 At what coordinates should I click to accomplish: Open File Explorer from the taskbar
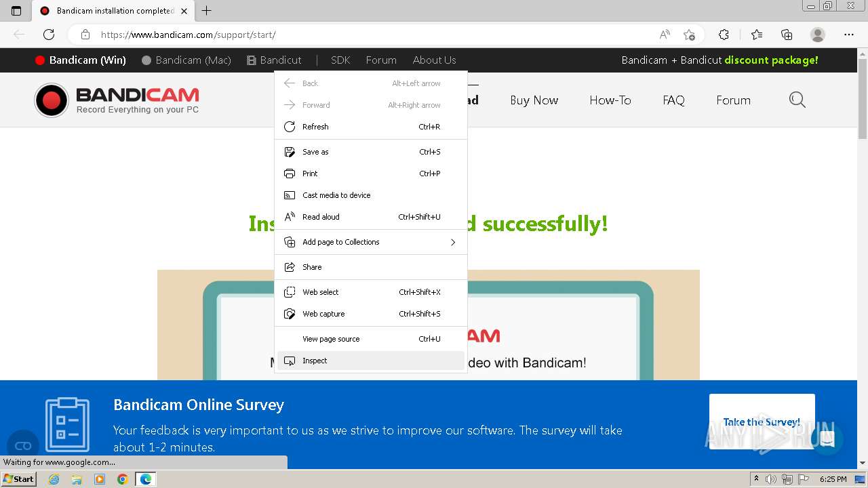[x=77, y=479]
